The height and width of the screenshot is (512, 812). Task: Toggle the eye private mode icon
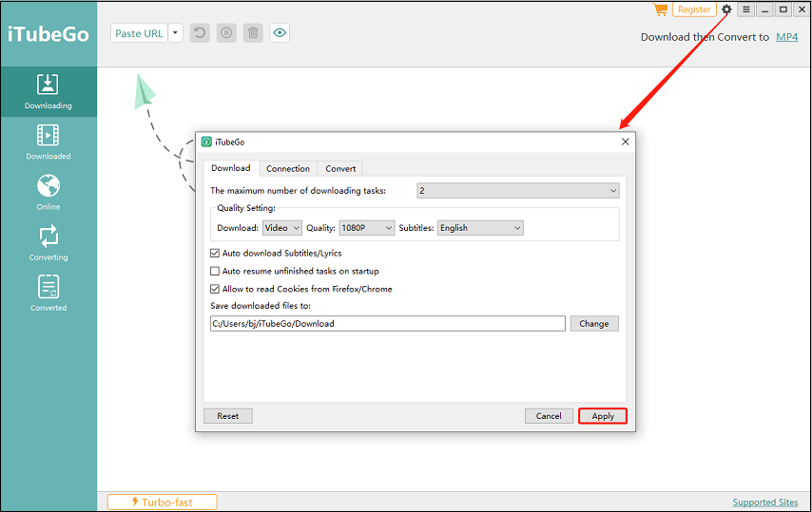[280, 33]
